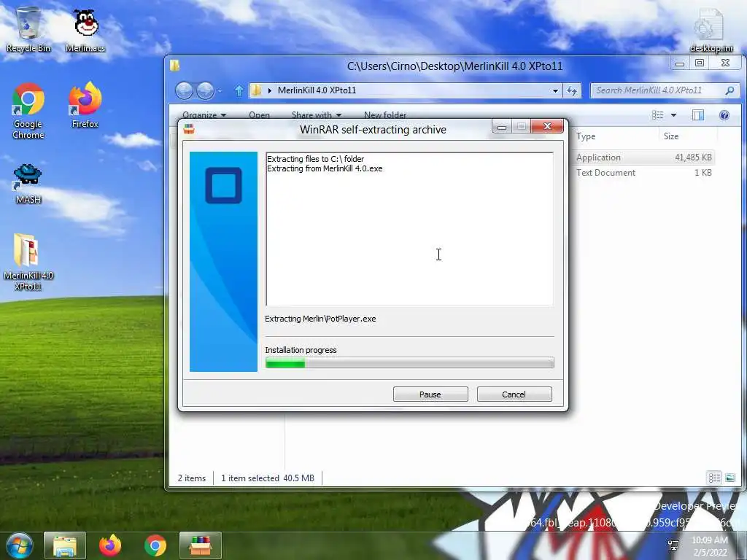The height and width of the screenshot is (560, 747).
Task: Go forward in Explorer navigation
Action: pos(205,90)
